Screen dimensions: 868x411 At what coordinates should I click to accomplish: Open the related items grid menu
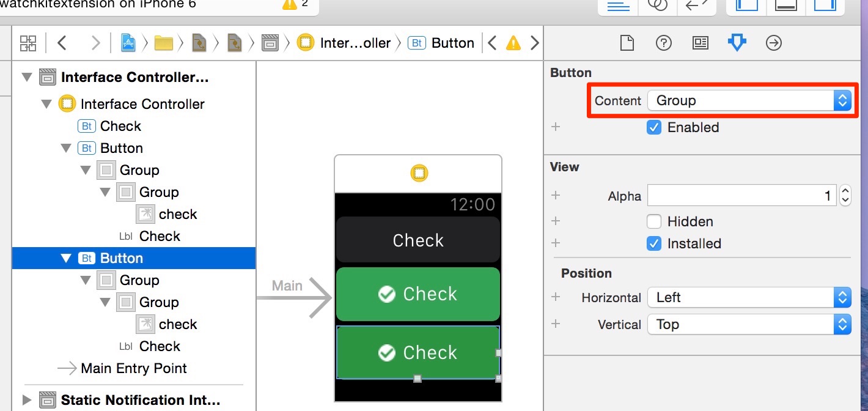(28, 43)
